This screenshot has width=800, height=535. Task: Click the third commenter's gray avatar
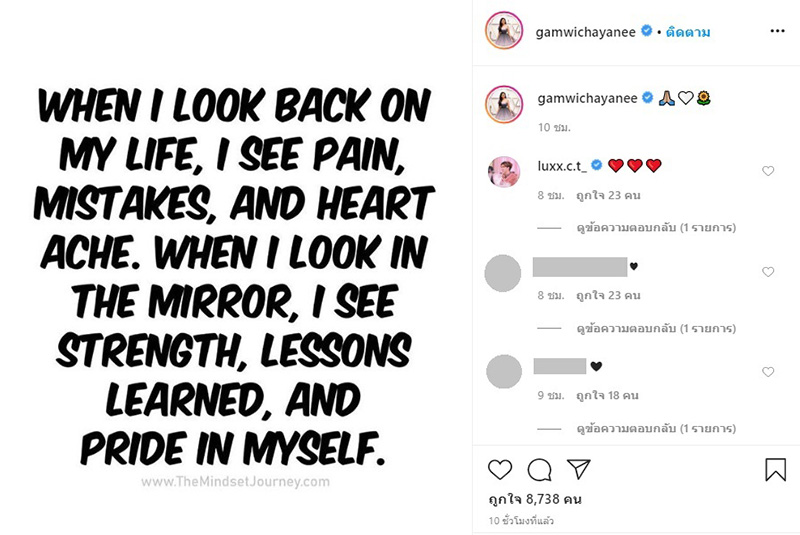(504, 372)
